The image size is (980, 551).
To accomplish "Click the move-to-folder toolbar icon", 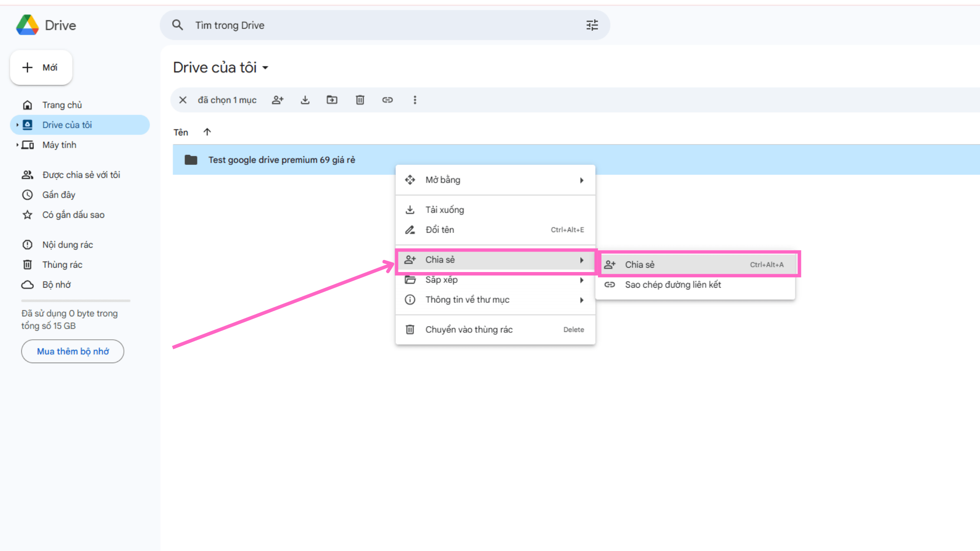I will [332, 100].
